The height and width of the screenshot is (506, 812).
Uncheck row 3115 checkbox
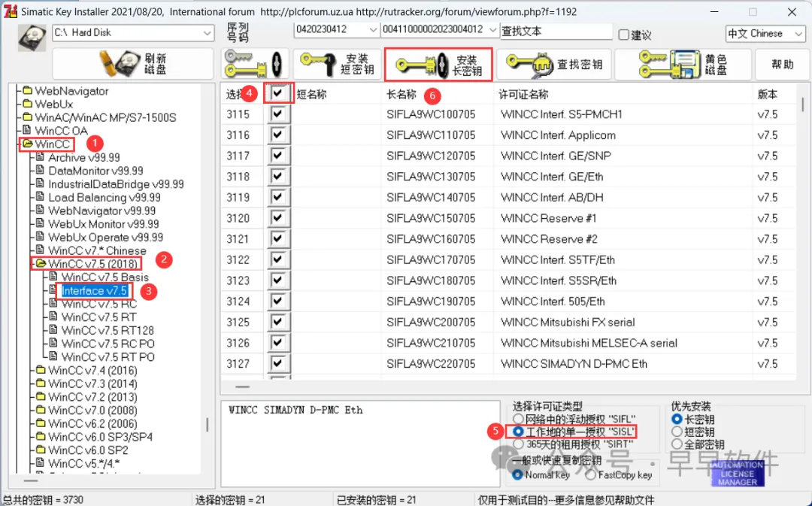tap(278, 114)
